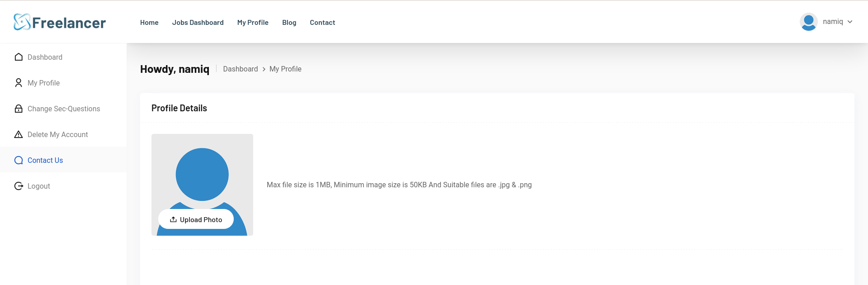Go to My Profile in top navigation
Screen dimensions: 868x285
point(253,23)
